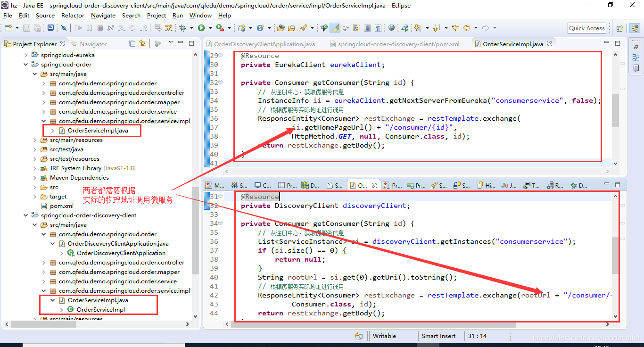The image size is (644, 347).
Task: Collapse folding at line 34 in bottom editor
Action: coord(221,223)
